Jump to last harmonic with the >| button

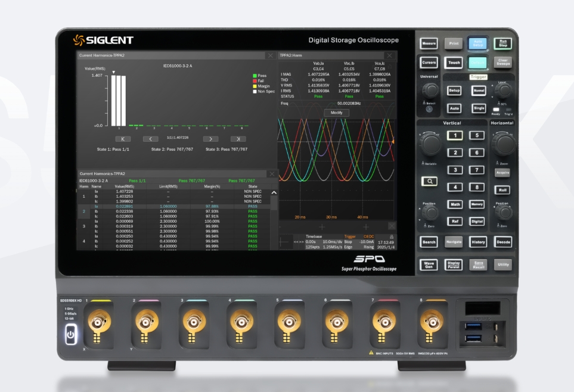(x=238, y=139)
